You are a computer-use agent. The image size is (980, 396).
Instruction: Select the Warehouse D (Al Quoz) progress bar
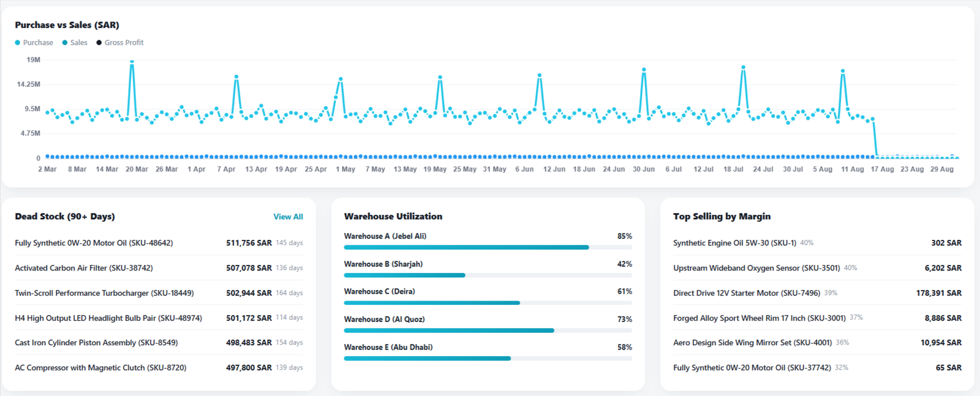click(x=488, y=331)
